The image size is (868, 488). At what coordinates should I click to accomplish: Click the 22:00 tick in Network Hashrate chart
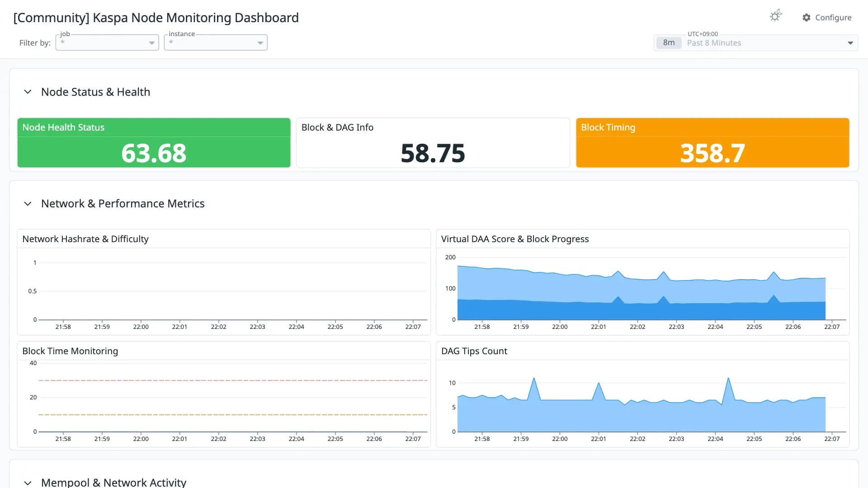pos(141,327)
